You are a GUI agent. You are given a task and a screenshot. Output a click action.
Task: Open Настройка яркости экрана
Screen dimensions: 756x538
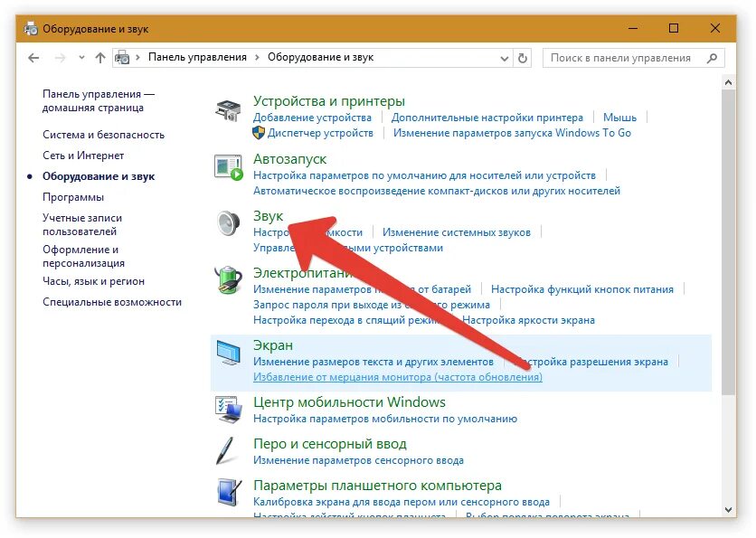[x=528, y=320]
